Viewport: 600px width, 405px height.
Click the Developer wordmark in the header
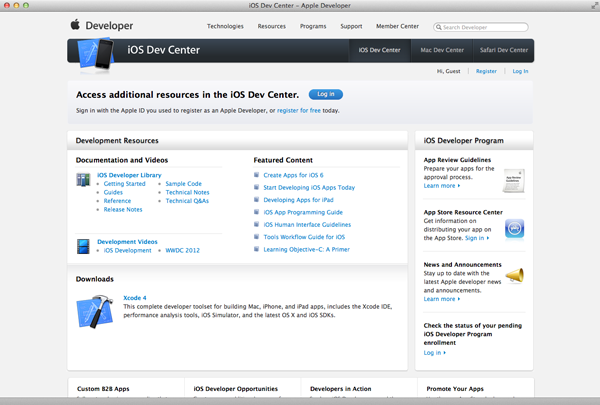point(109,26)
